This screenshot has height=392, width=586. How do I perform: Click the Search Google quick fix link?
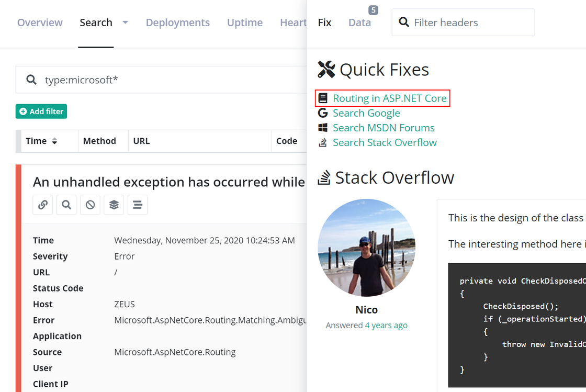(x=366, y=113)
